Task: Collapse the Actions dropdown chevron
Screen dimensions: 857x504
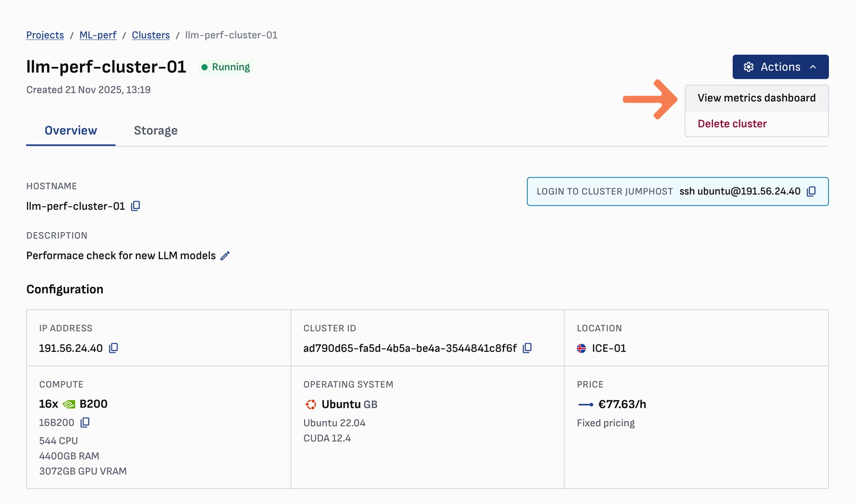Action: point(813,67)
